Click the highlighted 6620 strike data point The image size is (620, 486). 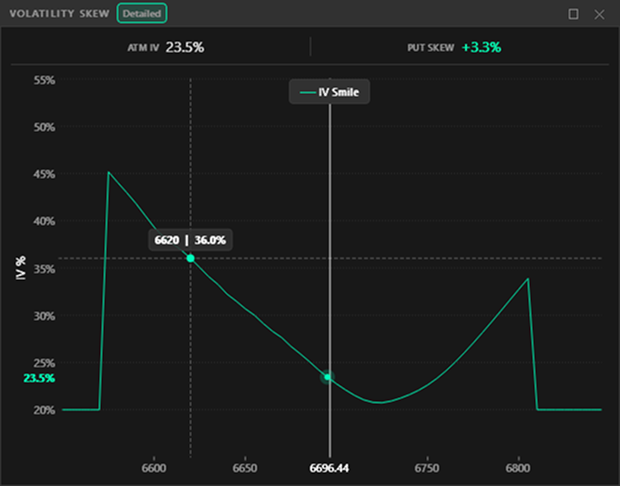(x=190, y=258)
